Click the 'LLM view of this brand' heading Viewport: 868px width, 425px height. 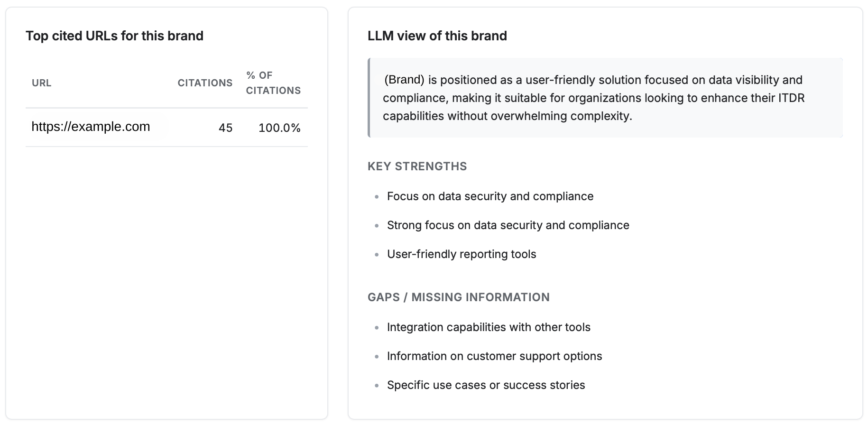(x=437, y=35)
